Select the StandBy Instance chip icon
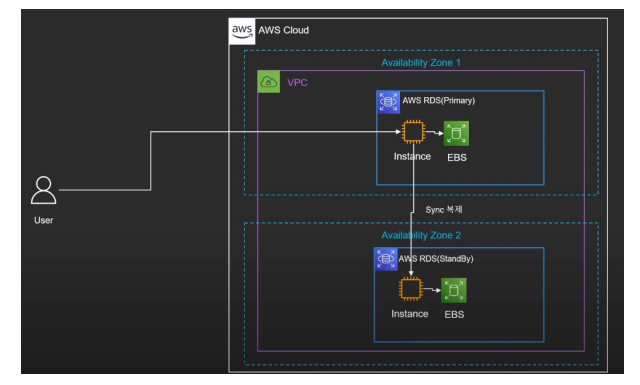 coord(411,289)
